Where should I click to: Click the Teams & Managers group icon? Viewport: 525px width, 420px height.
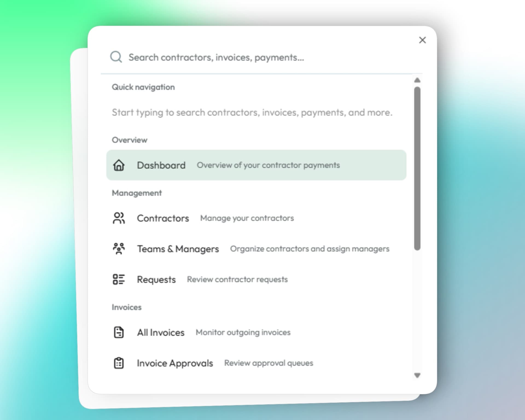coord(119,249)
